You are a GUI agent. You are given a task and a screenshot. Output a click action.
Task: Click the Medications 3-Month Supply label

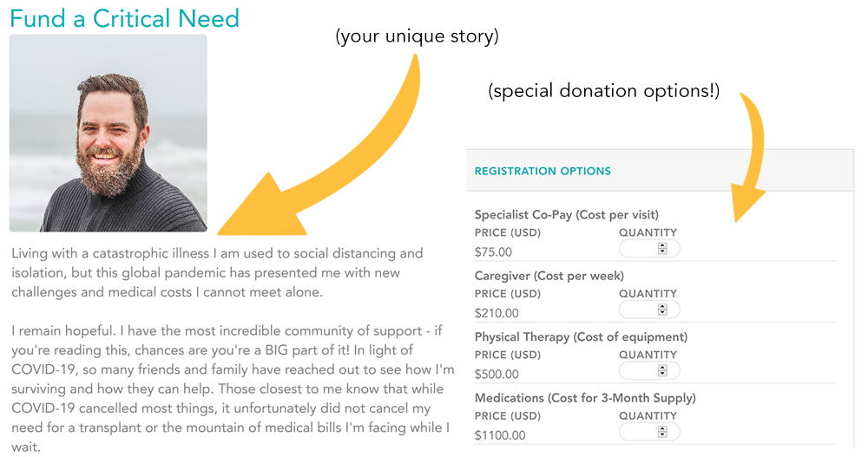coord(585,398)
